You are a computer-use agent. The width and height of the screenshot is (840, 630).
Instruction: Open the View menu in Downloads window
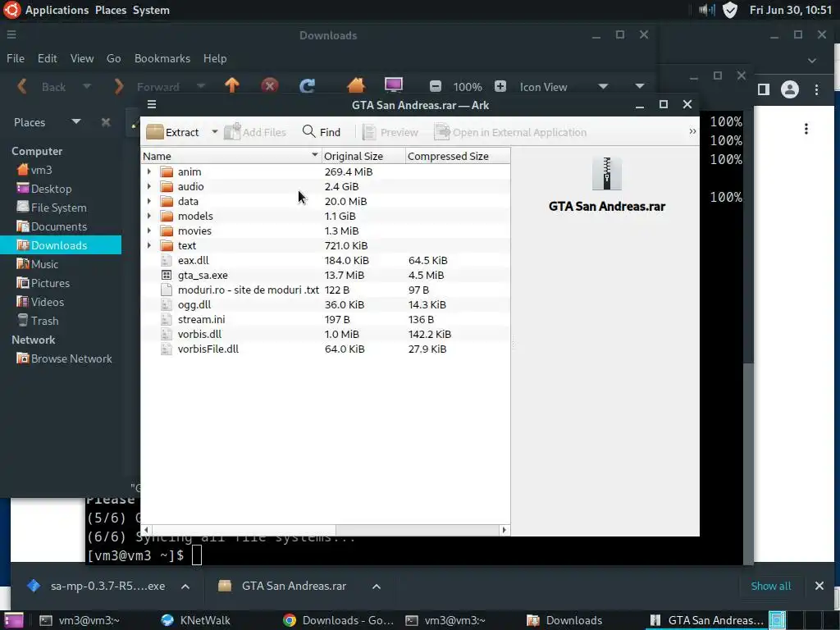pyautogui.click(x=82, y=58)
